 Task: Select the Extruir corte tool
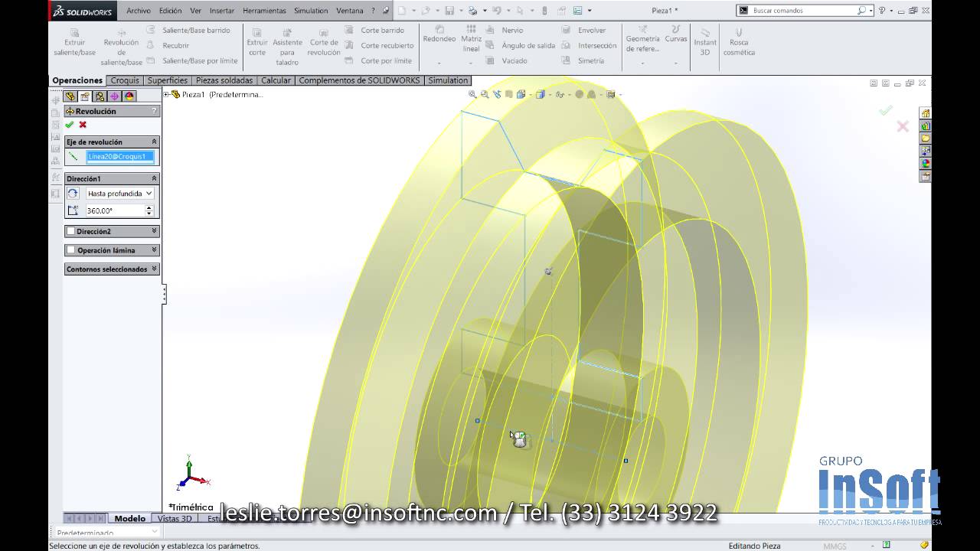(x=256, y=43)
